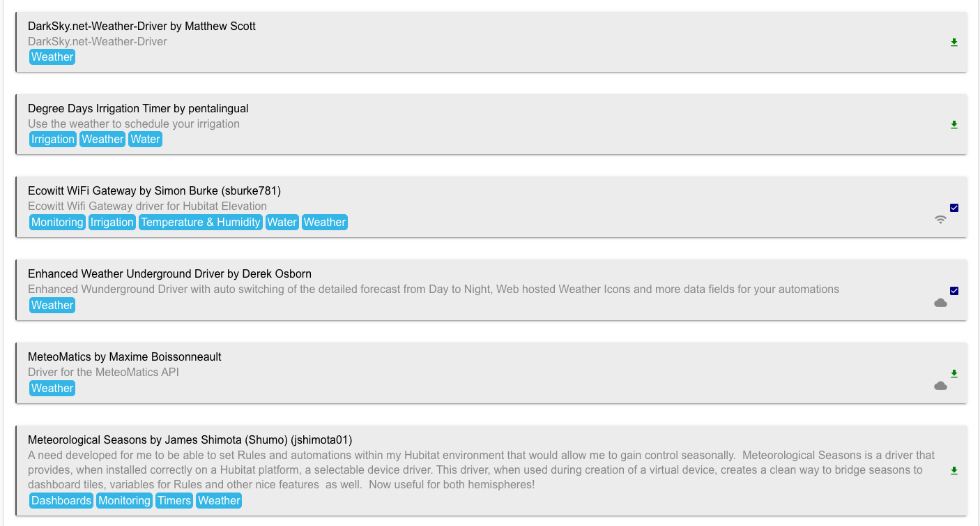Click WiFi icon on Ecowitt WiFi Gateway
Screen dimensions: 980x526
pyautogui.click(x=940, y=220)
